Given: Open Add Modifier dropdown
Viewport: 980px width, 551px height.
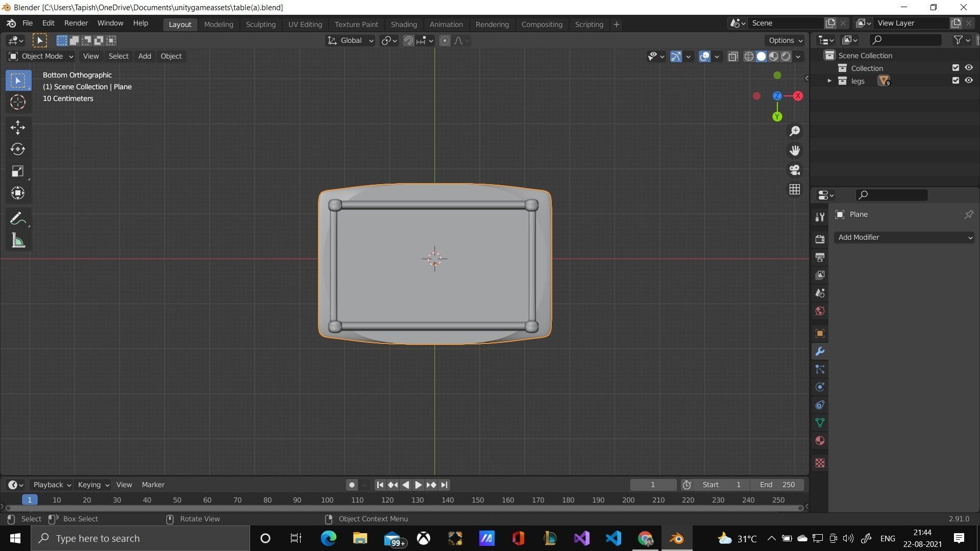Looking at the screenshot, I should click(904, 237).
